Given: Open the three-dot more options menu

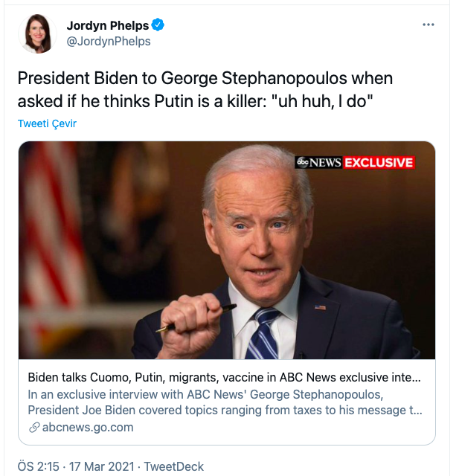Looking at the screenshot, I should click(428, 25).
